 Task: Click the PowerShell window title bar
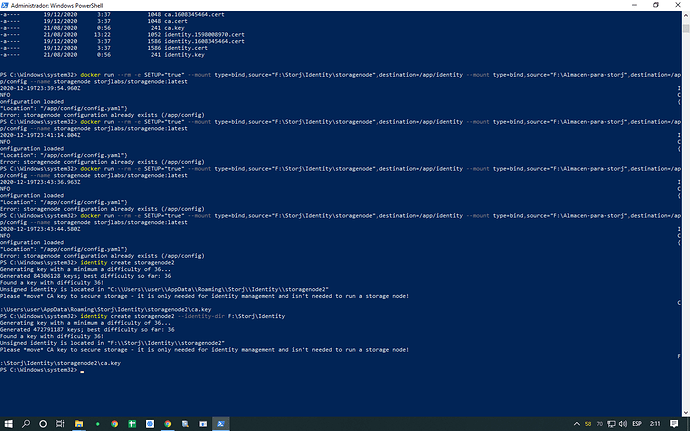point(300,4)
